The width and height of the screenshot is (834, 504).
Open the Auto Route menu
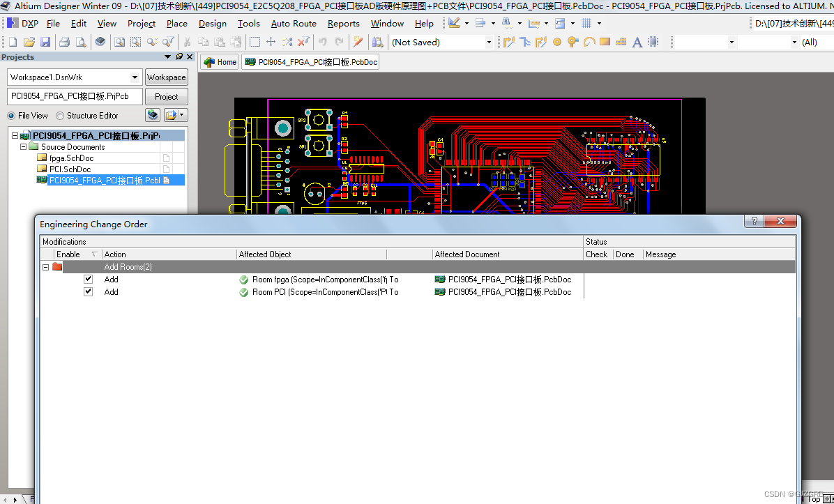tap(294, 23)
